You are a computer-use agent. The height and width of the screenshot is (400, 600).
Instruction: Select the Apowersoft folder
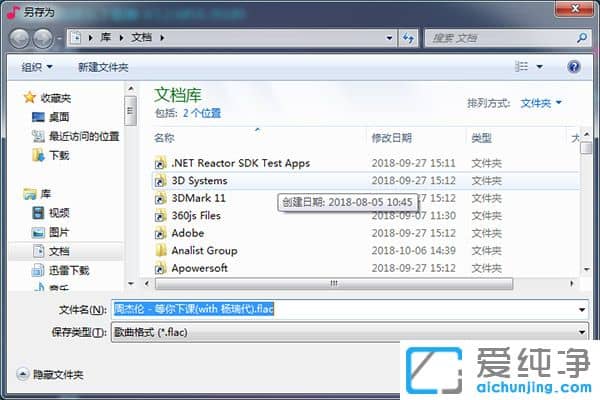pyautogui.click(x=199, y=268)
